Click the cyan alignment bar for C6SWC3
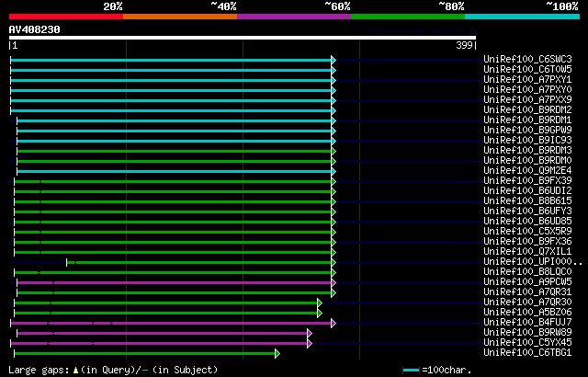The width and height of the screenshot is (588, 377). [171, 60]
